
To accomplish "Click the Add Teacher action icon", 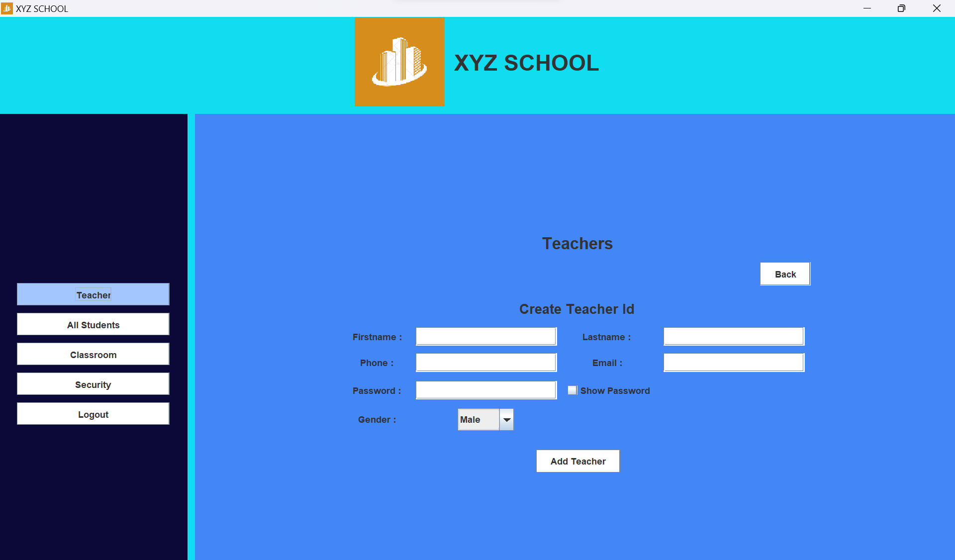I will pos(578,461).
